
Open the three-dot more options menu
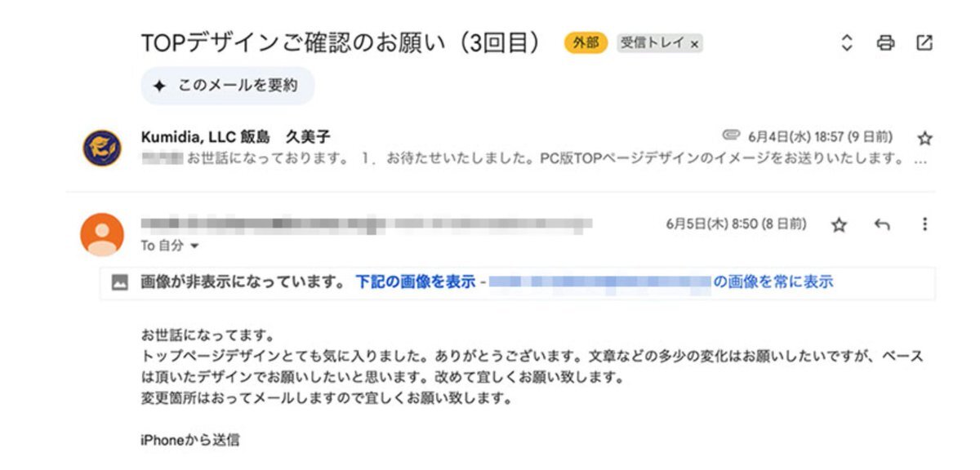pyautogui.click(x=924, y=224)
